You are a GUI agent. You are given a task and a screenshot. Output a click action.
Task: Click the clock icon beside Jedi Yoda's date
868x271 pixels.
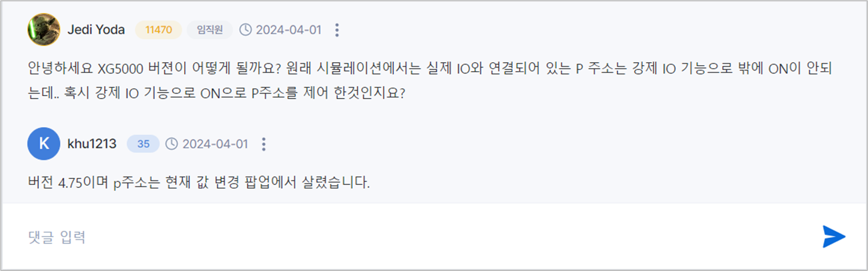point(245,30)
